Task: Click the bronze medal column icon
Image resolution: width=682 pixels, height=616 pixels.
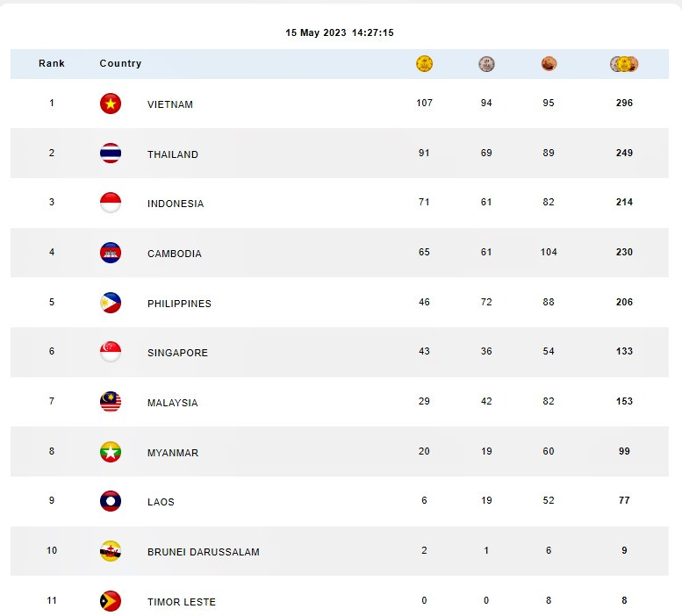Action: [549, 64]
